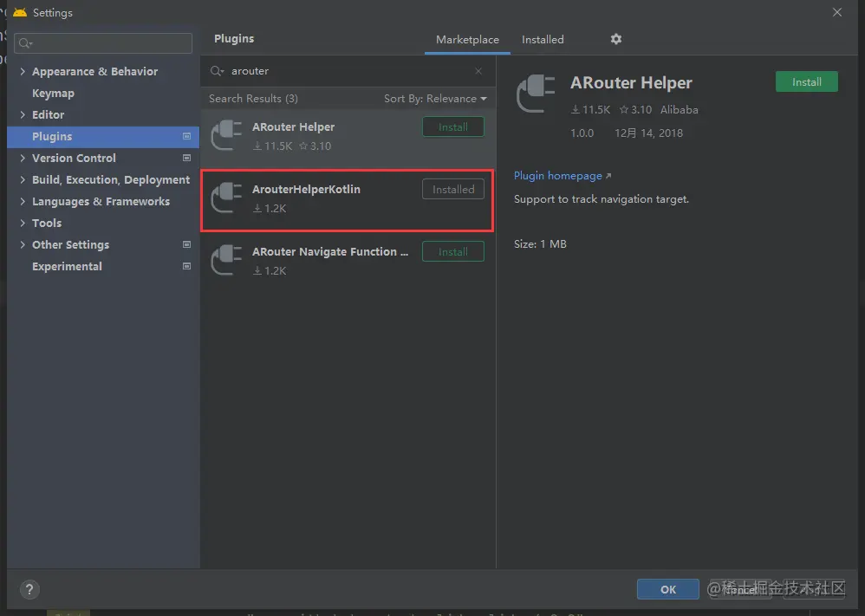Image resolution: width=865 pixels, height=616 pixels.
Task: Click project-level marker icon beside Version Control
Action: click(186, 158)
